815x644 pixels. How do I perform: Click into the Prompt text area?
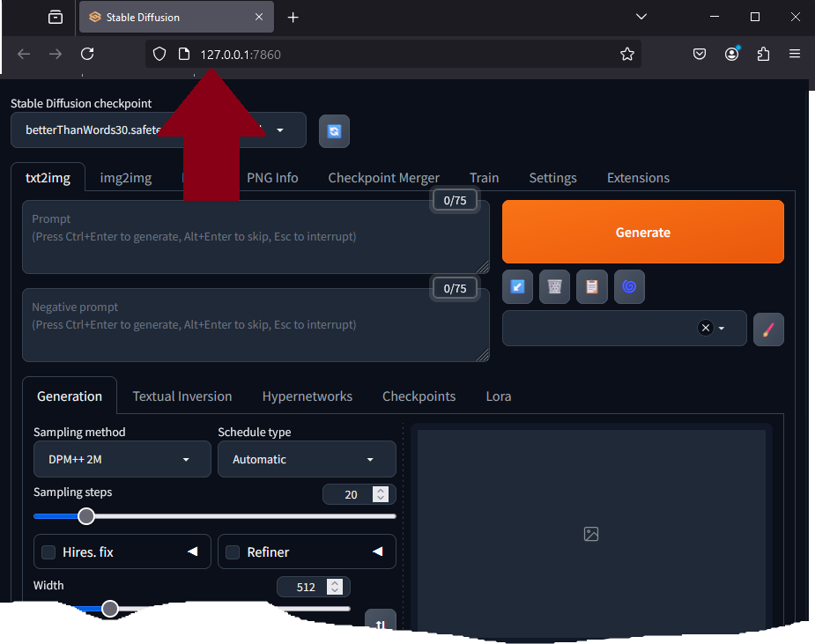[256, 237]
